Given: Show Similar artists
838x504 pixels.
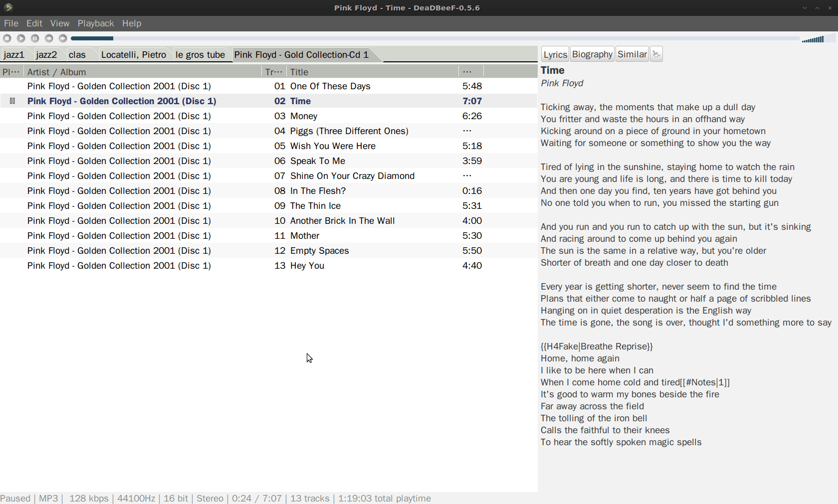Looking at the screenshot, I should pyautogui.click(x=632, y=54).
